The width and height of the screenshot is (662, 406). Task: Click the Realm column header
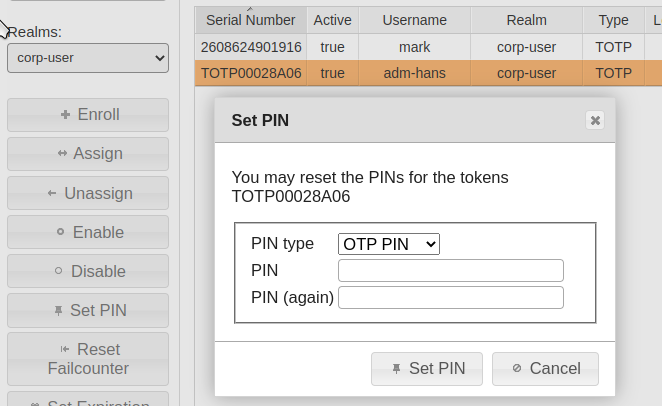pos(527,20)
